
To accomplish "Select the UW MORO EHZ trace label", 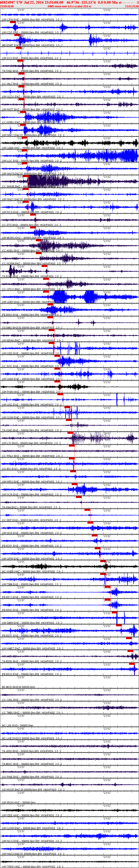I will pyautogui.click(x=32, y=238).
